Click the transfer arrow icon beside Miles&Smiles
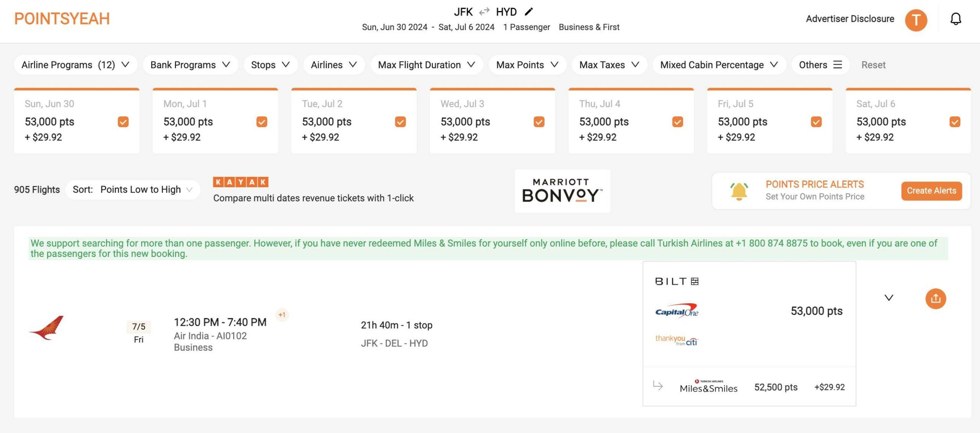The image size is (980, 433). tap(658, 385)
